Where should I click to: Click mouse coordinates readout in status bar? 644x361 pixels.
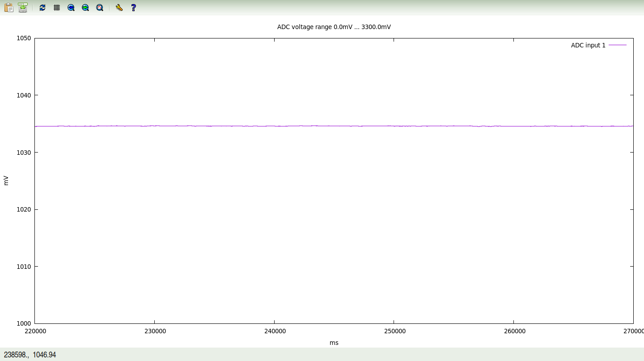click(30, 355)
